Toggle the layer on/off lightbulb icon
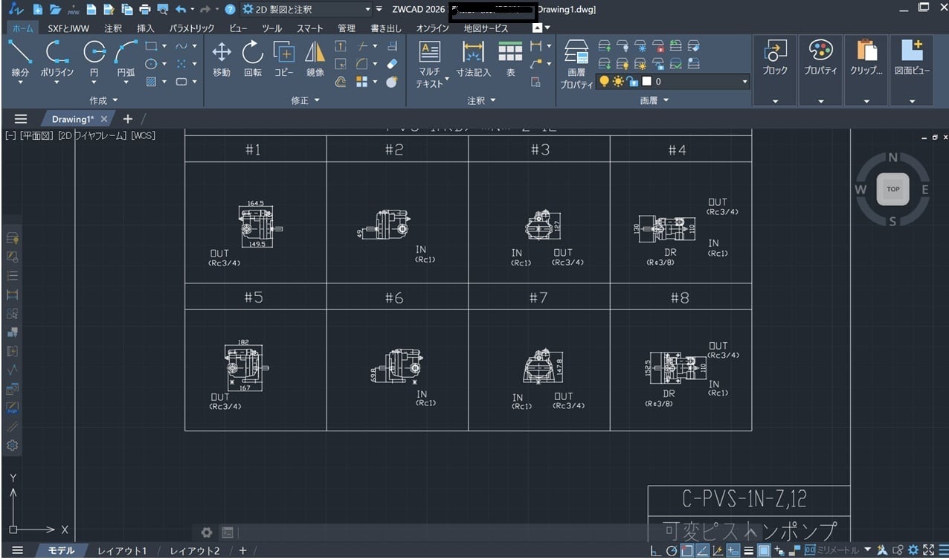 tap(605, 82)
